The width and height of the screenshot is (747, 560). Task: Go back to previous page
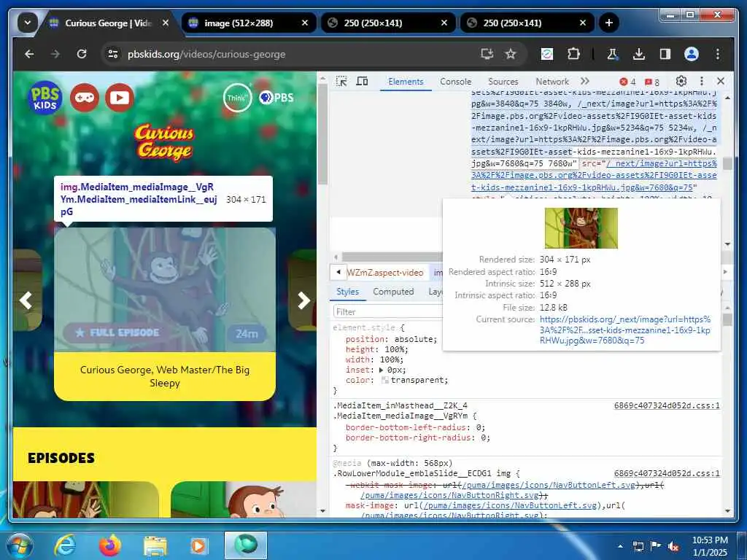tap(29, 54)
